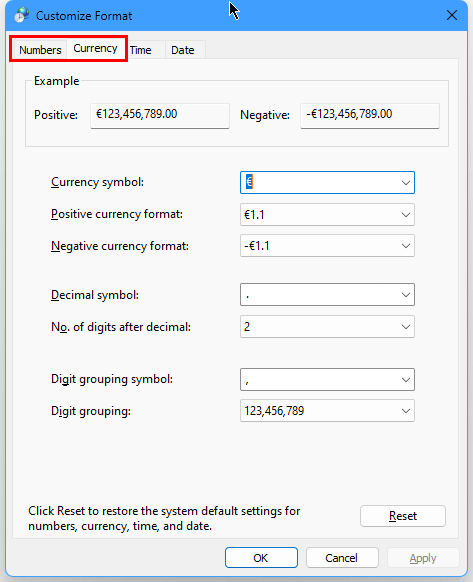Click the Digit grouping symbol text field
The width and height of the screenshot is (473, 582).
tap(319, 380)
